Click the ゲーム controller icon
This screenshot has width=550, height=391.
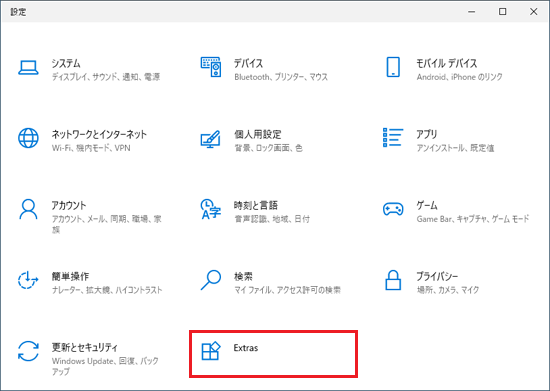pyautogui.click(x=393, y=209)
